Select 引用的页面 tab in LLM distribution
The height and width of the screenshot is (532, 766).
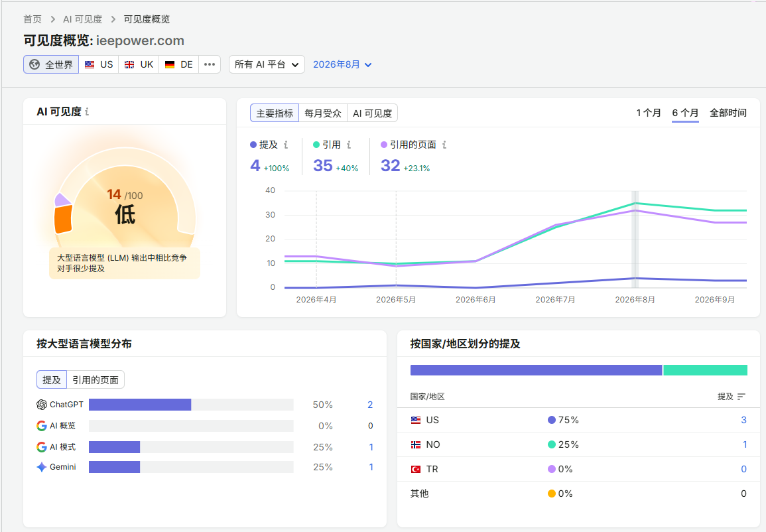(96, 379)
